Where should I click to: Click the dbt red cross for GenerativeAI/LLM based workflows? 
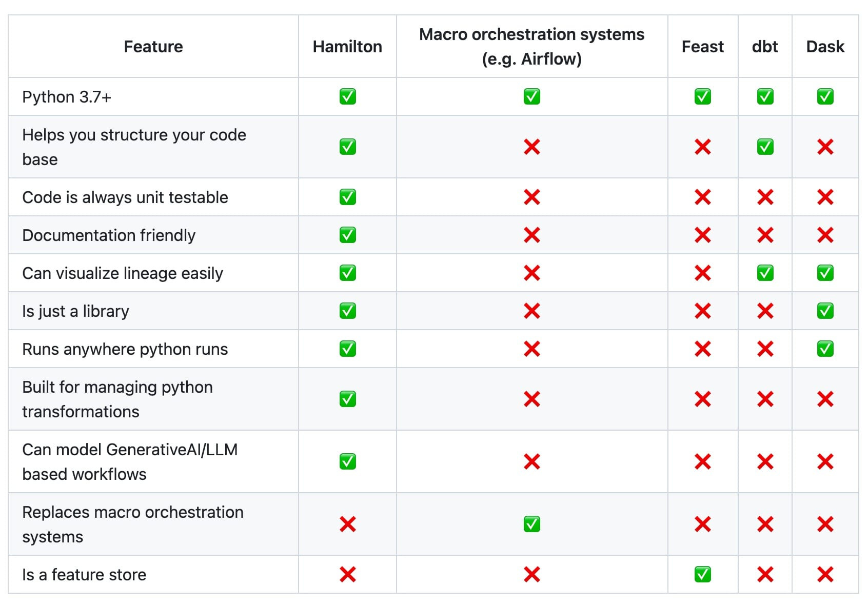pos(765,461)
